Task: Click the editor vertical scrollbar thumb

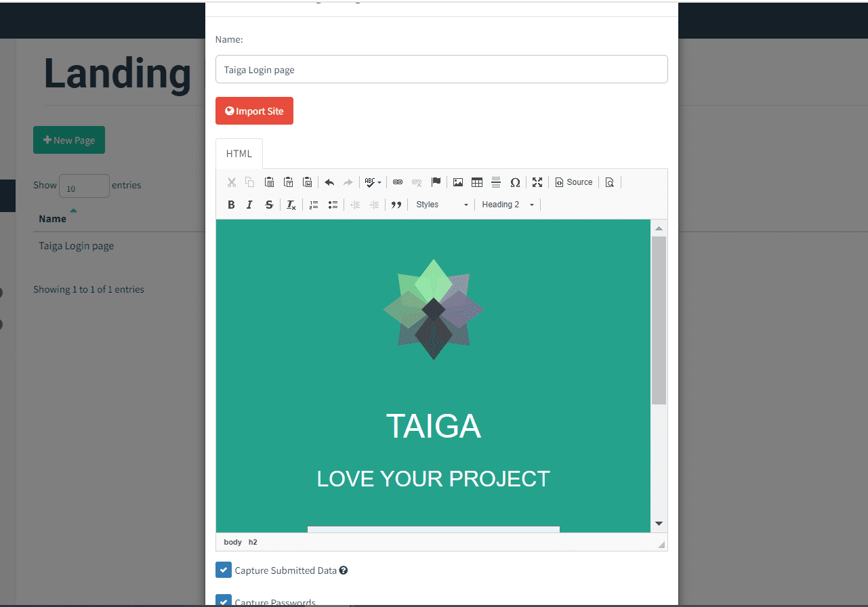Action: pyautogui.click(x=659, y=320)
